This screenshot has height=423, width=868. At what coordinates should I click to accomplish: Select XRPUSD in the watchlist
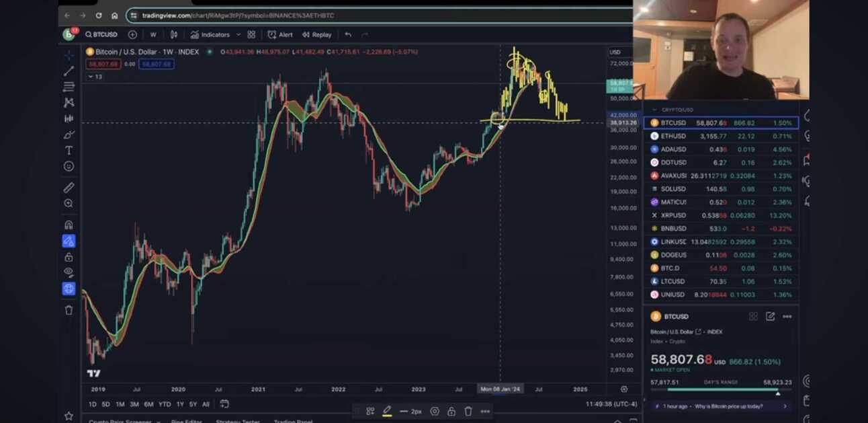click(721, 215)
